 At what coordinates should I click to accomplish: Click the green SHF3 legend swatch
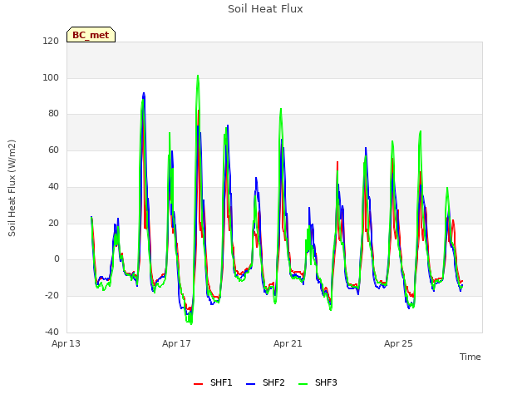click(x=303, y=384)
